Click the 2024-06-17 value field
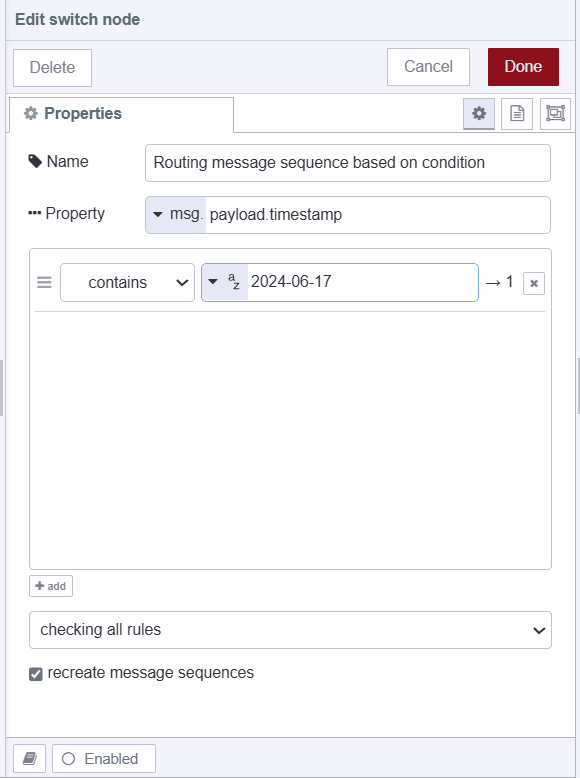580x778 pixels. tap(363, 282)
